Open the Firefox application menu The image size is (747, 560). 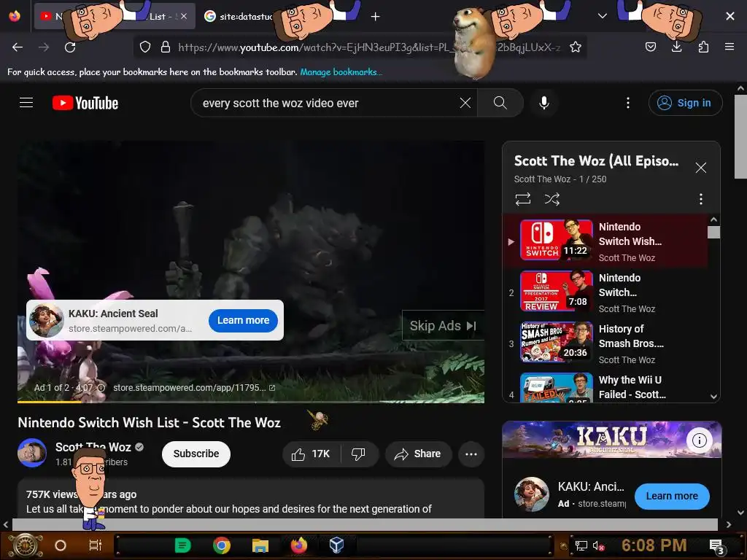click(x=729, y=47)
